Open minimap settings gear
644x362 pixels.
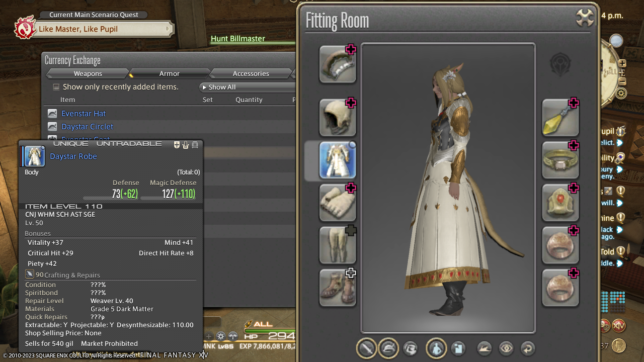pos(621,94)
